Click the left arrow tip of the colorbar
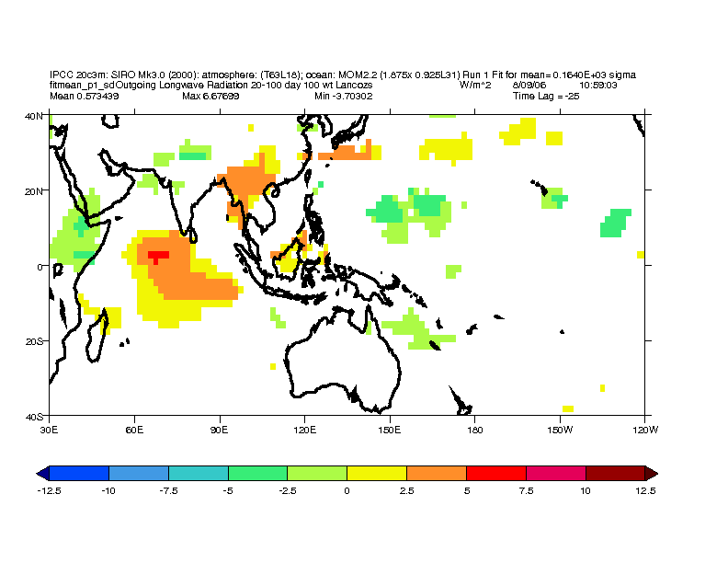The width and height of the screenshot is (728, 563). 41,473
